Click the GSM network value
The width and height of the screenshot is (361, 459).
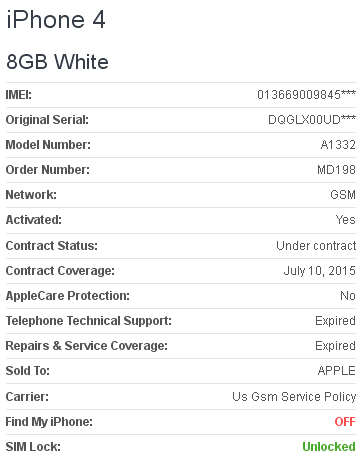(343, 195)
